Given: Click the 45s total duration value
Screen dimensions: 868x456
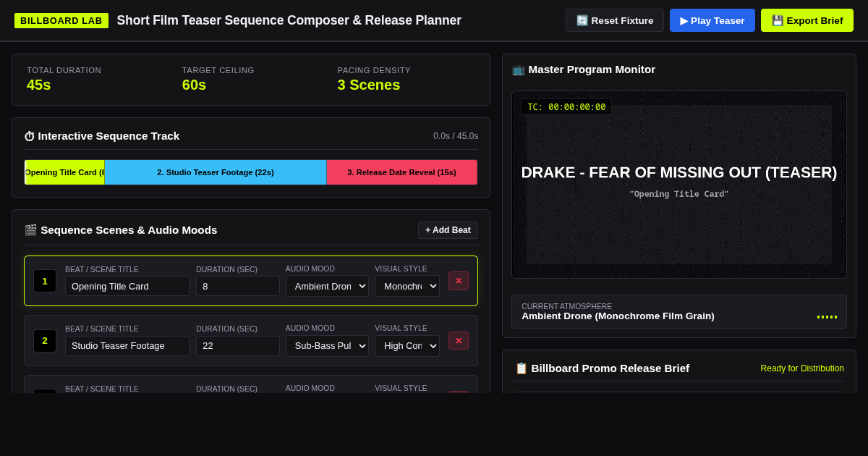Looking at the screenshot, I should [x=39, y=85].
